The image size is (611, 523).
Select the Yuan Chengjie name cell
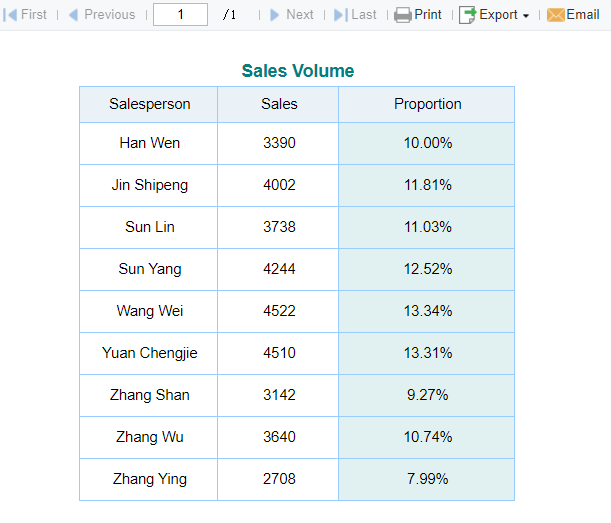[149, 353]
